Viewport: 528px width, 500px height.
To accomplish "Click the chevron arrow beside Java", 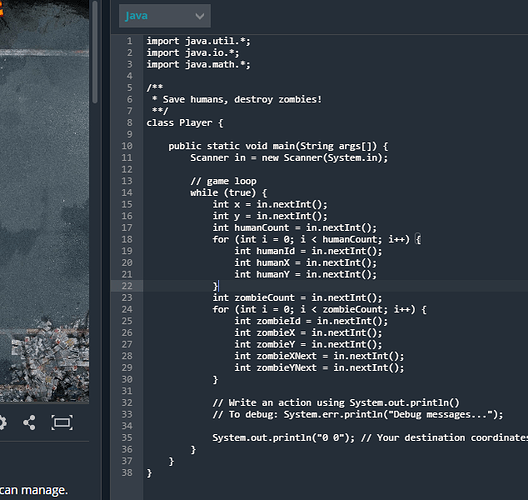I will (x=200, y=16).
